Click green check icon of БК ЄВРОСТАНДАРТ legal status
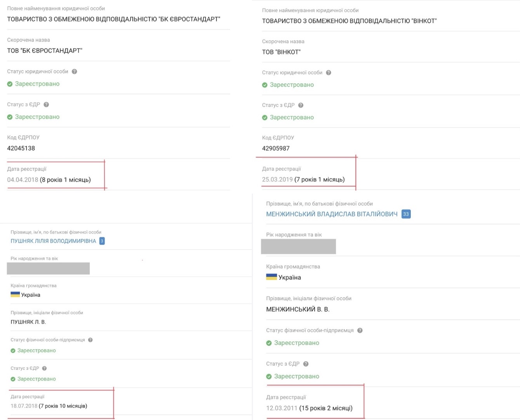 10,84
